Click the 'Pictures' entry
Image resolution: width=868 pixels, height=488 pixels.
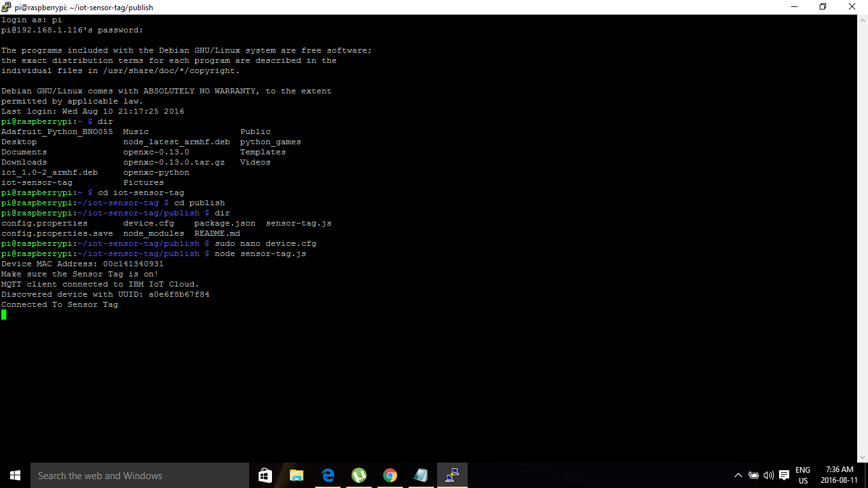pos(144,182)
